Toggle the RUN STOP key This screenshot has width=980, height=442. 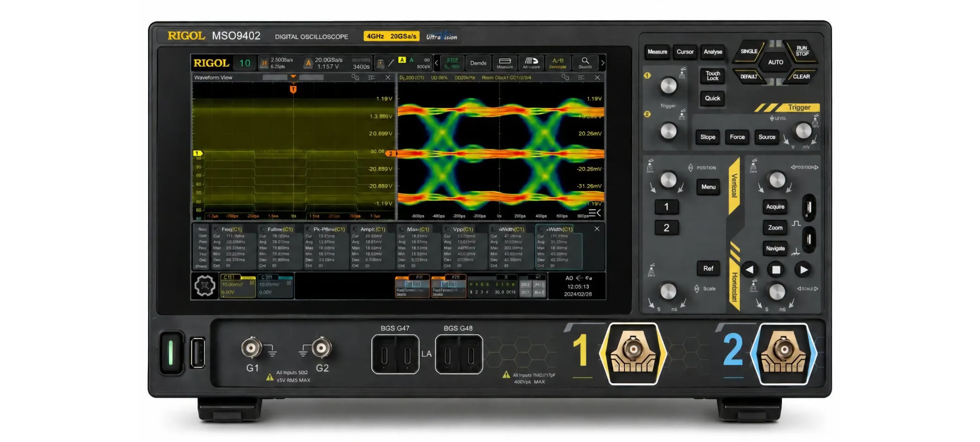click(x=802, y=51)
